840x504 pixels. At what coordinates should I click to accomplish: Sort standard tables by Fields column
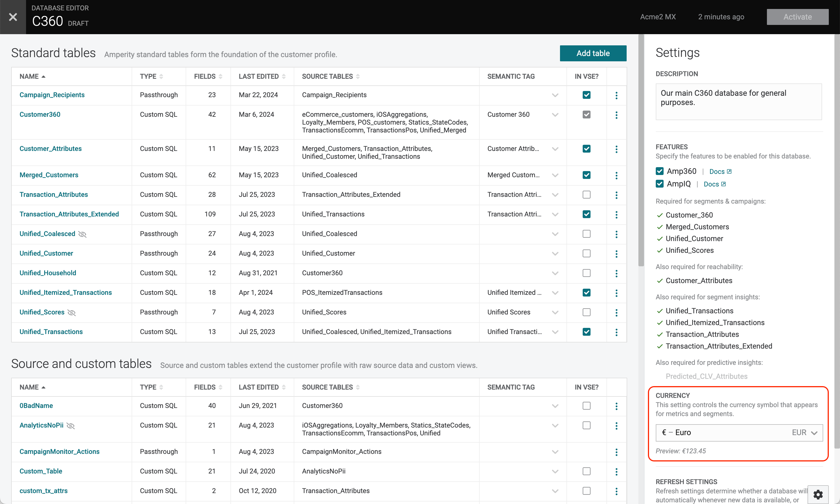(208, 76)
